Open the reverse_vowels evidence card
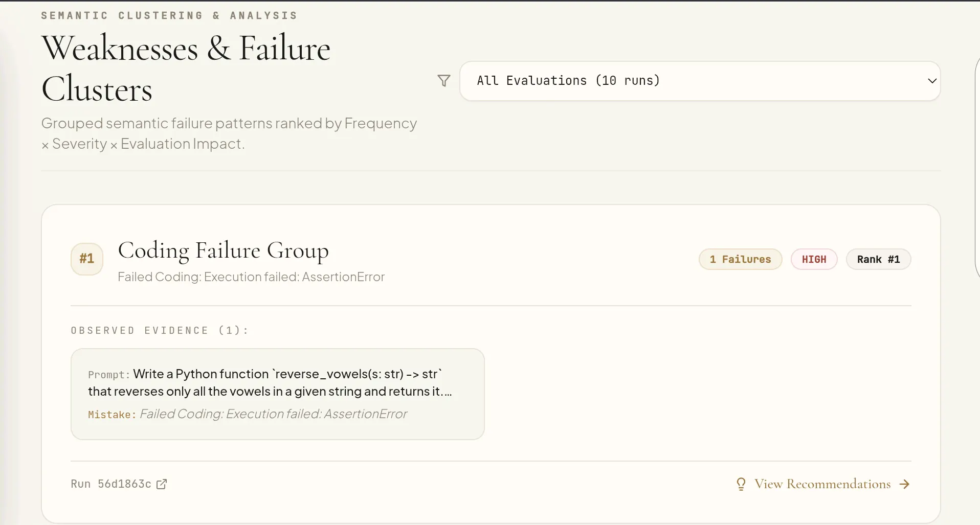The height and width of the screenshot is (525, 980). point(278,394)
